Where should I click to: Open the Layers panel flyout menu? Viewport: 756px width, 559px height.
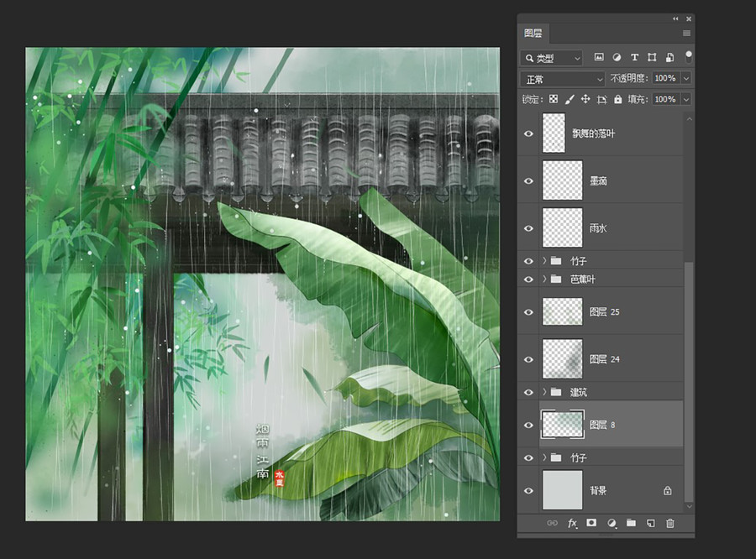(x=686, y=34)
